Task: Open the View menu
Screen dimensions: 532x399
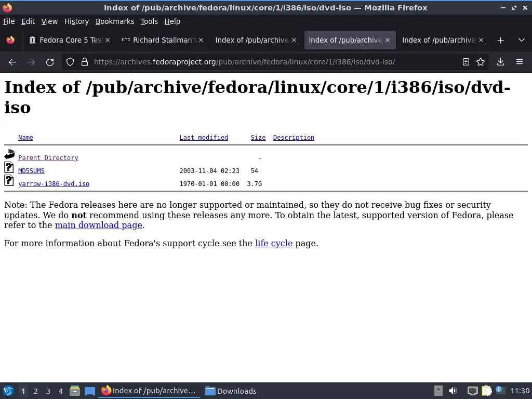Action: (49, 21)
